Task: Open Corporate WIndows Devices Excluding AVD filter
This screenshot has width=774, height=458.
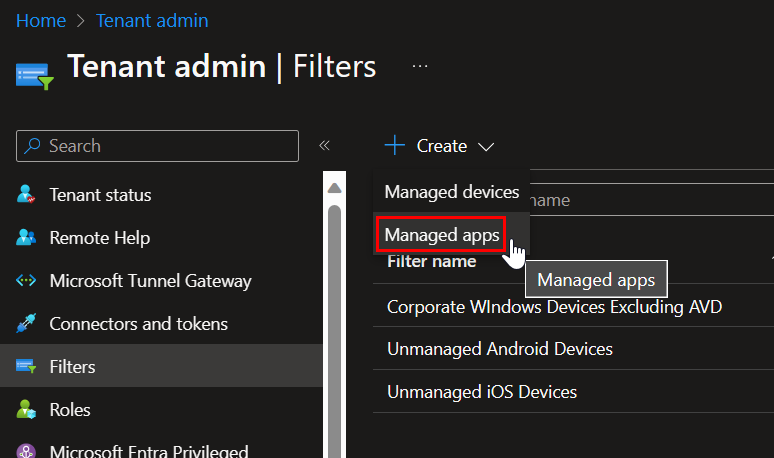Action: (554, 306)
